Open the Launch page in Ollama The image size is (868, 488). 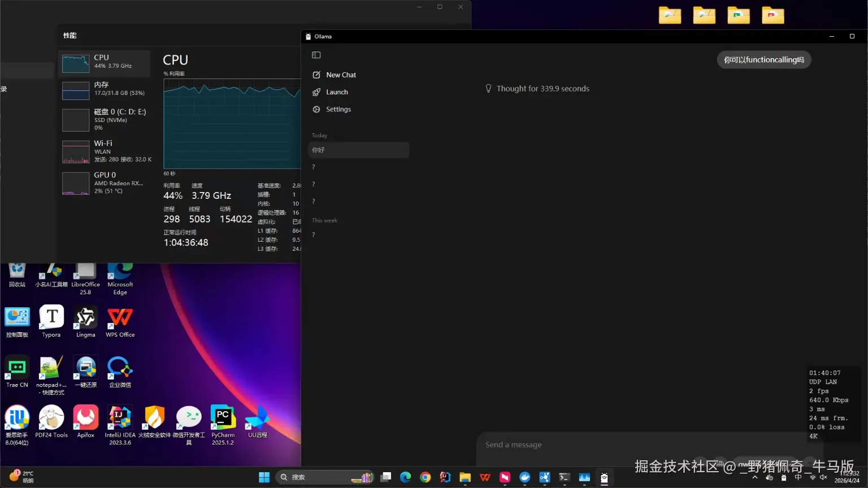[336, 92]
